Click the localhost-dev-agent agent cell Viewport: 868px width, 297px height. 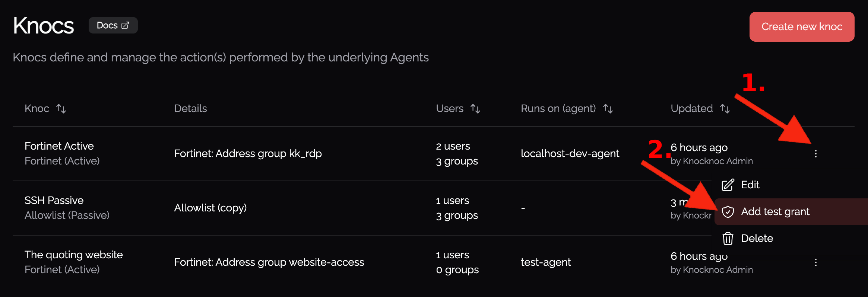click(x=570, y=153)
